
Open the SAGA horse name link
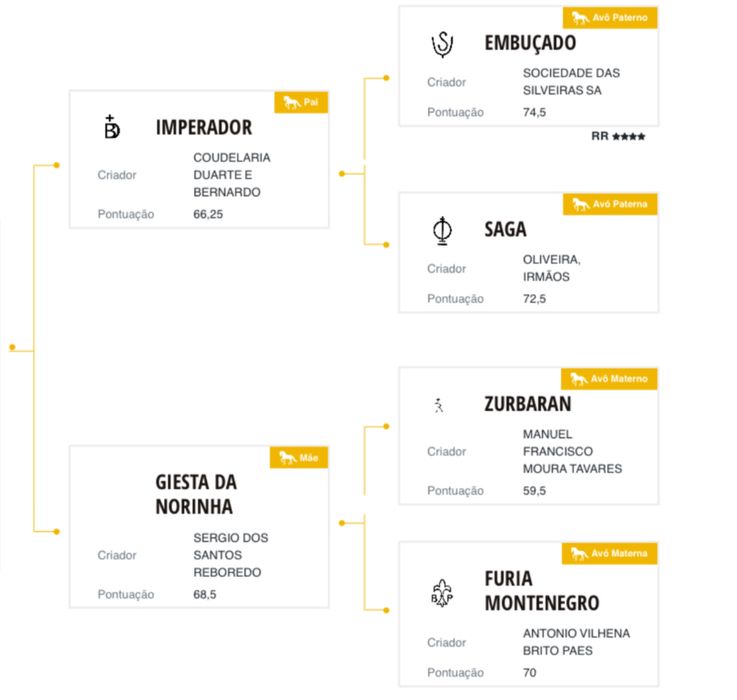pos(505,229)
